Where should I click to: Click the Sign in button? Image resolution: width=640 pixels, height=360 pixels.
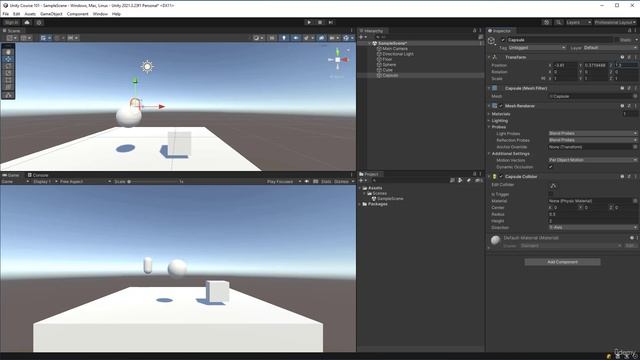[11, 22]
